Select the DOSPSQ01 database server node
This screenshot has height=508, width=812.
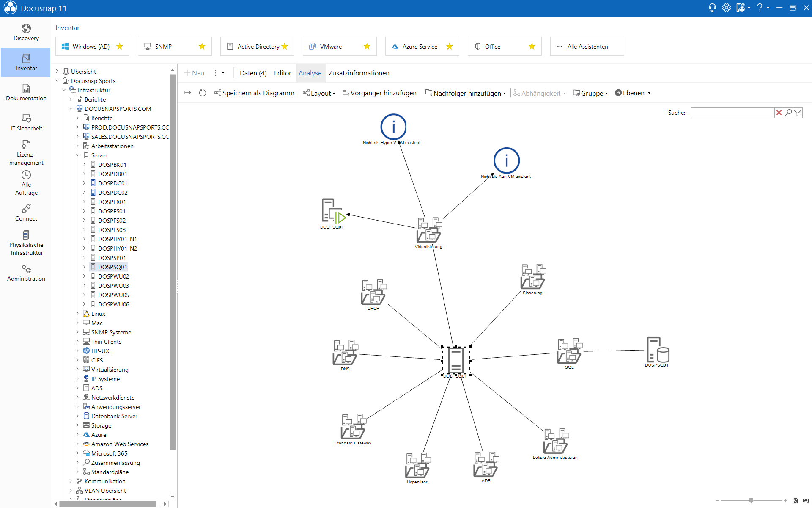(657, 352)
